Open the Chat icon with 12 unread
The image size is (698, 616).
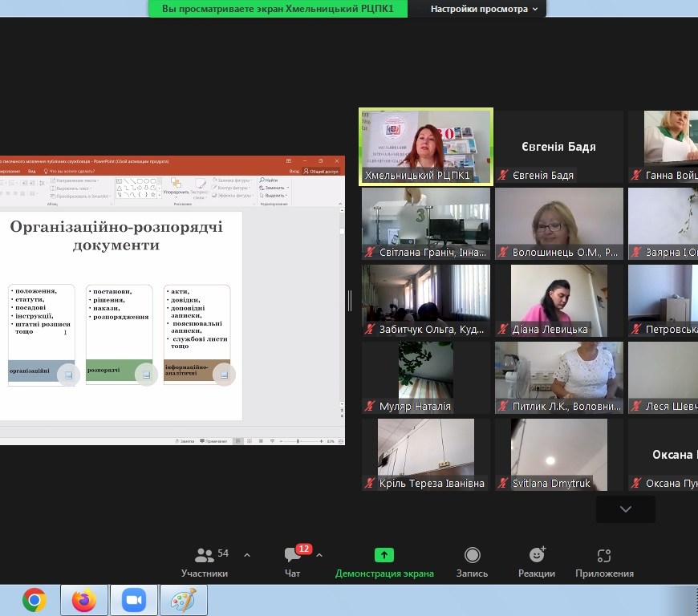click(293, 555)
